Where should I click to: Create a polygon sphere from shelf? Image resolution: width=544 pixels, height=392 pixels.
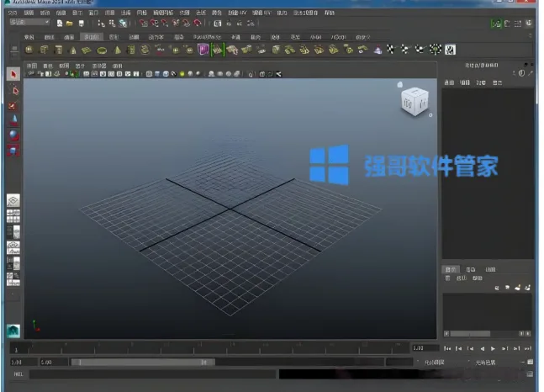29,50
